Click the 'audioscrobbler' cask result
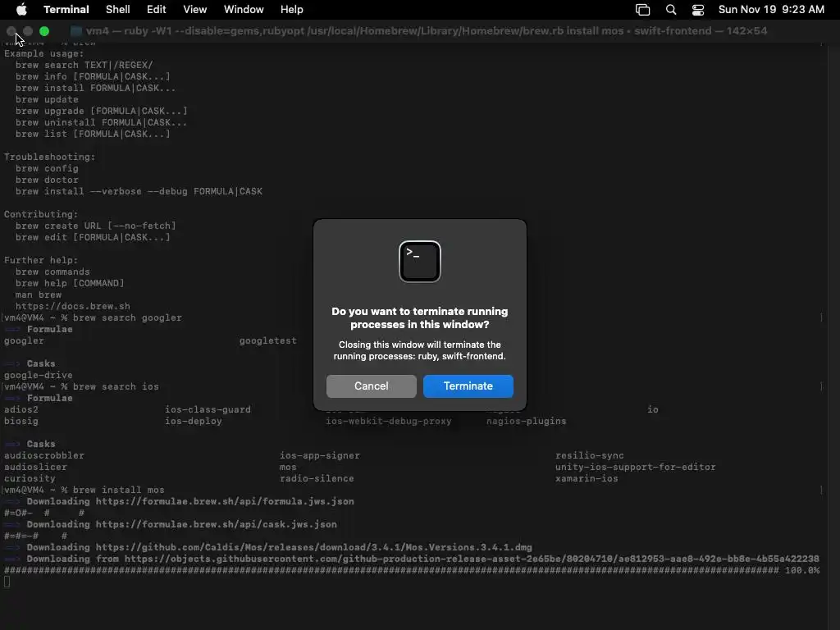Viewport: 840px width, 630px height. [44, 456]
